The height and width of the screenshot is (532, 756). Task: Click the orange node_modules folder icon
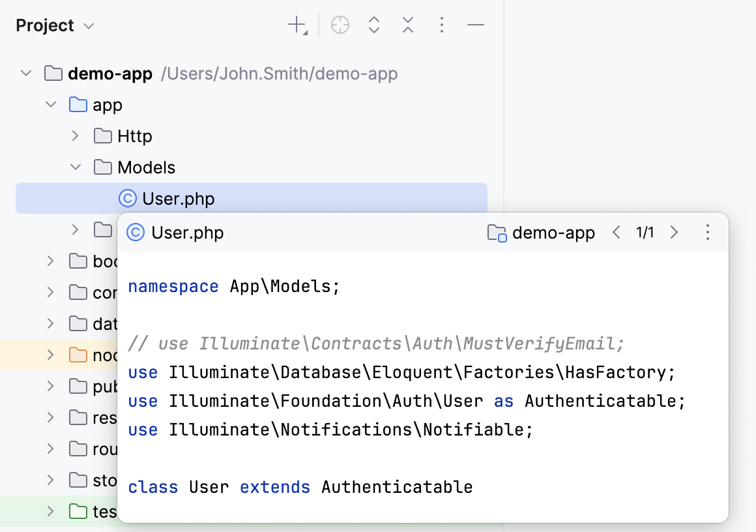(79, 355)
